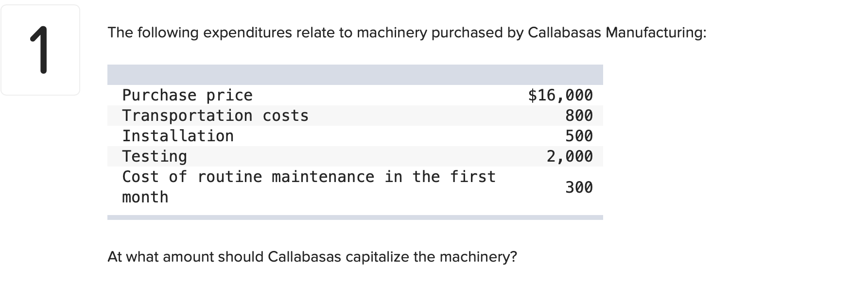The image size is (868, 283).
Task: Click the word 'Callabasas' in the final question
Action: 304,256
